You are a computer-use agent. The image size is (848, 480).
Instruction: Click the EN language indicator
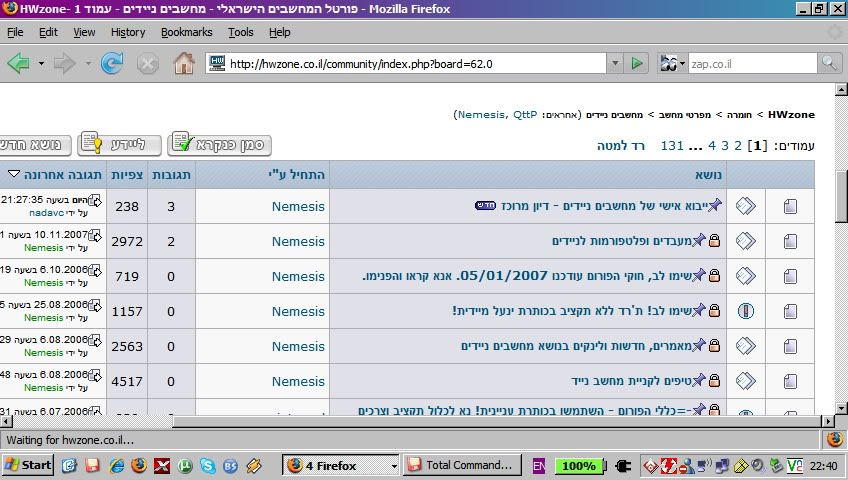pos(539,465)
